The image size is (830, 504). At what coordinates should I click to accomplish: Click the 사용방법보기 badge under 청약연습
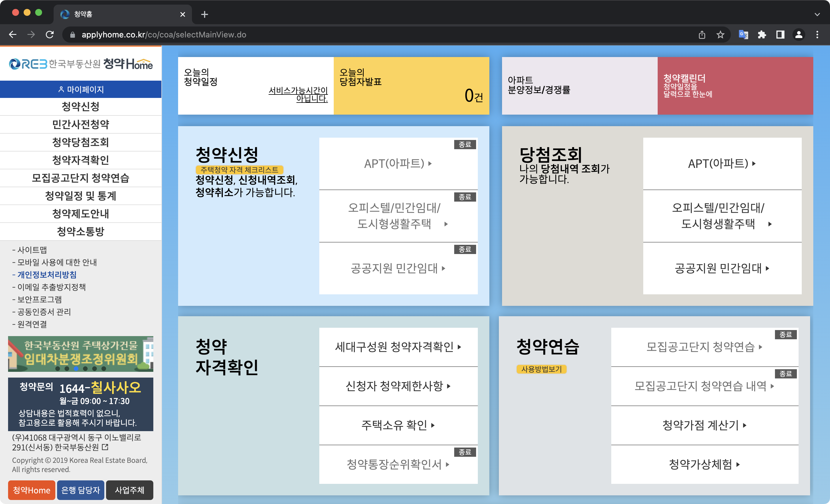click(x=542, y=369)
